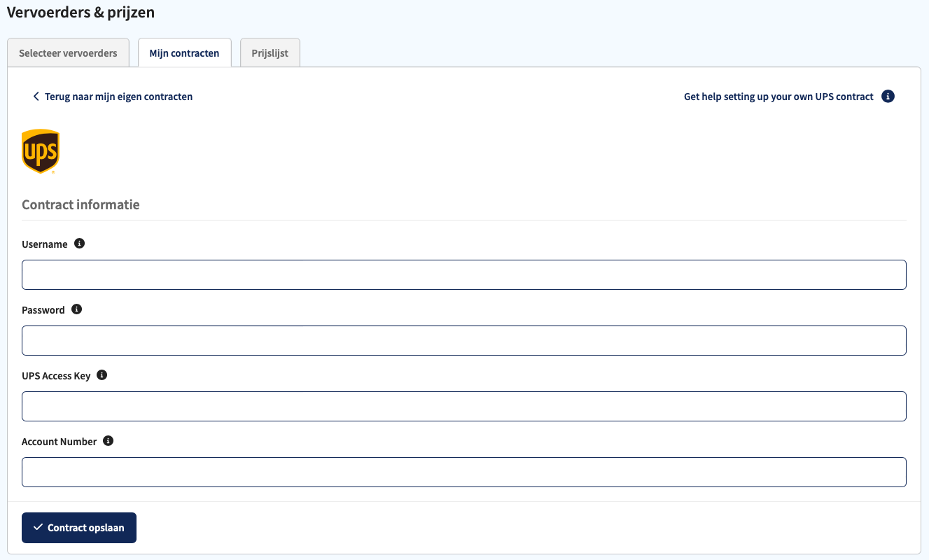Select the Mijn contracten tab
The image size is (929, 560).
[x=184, y=52]
